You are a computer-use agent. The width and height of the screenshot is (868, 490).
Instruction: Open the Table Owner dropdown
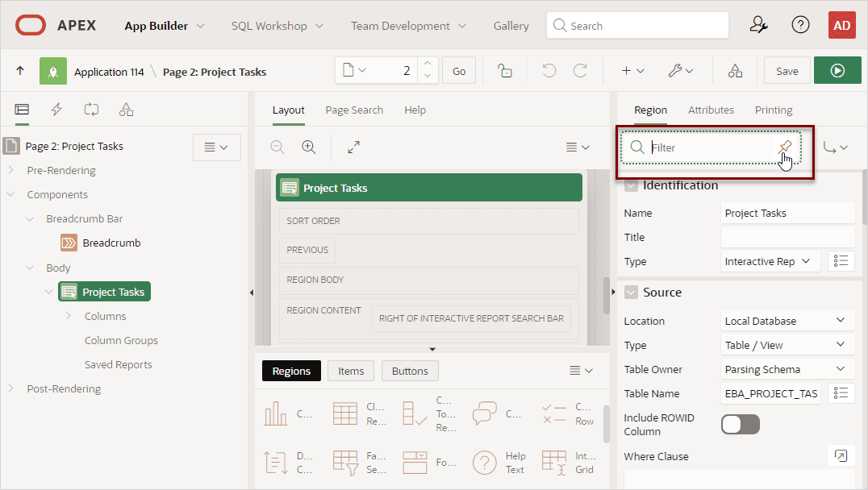tap(787, 369)
